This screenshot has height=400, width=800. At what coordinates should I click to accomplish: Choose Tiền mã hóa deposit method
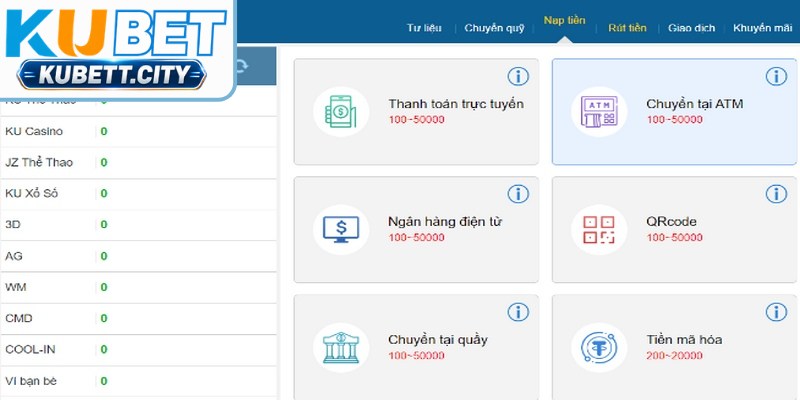pyautogui.click(x=674, y=347)
